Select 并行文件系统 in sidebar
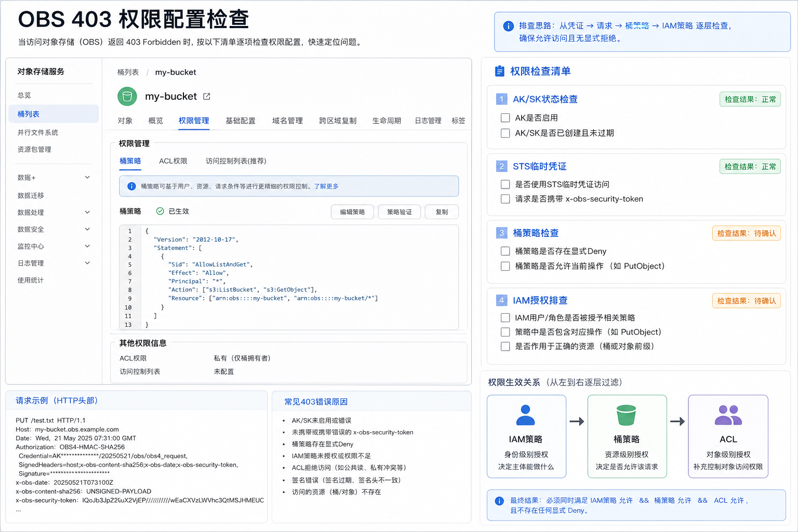798x532 pixels. [38, 132]
